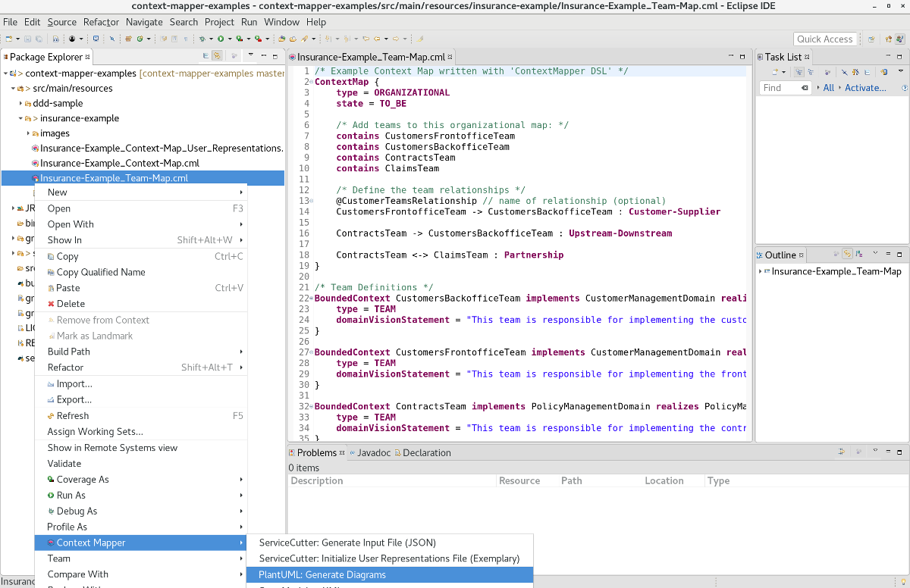The image size is (910, 588).
Task: Click the Debug bug icon in toolbar
Action: point(201,39)
